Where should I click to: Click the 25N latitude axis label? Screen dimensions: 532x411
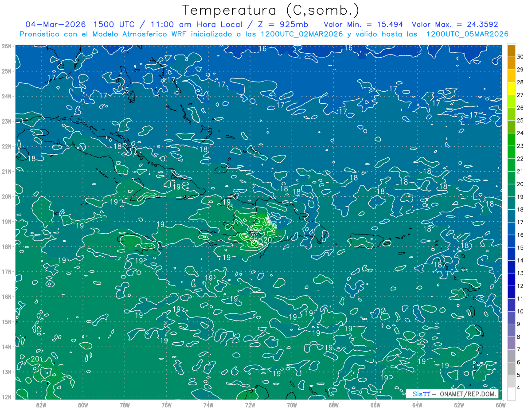click(6, 71)
